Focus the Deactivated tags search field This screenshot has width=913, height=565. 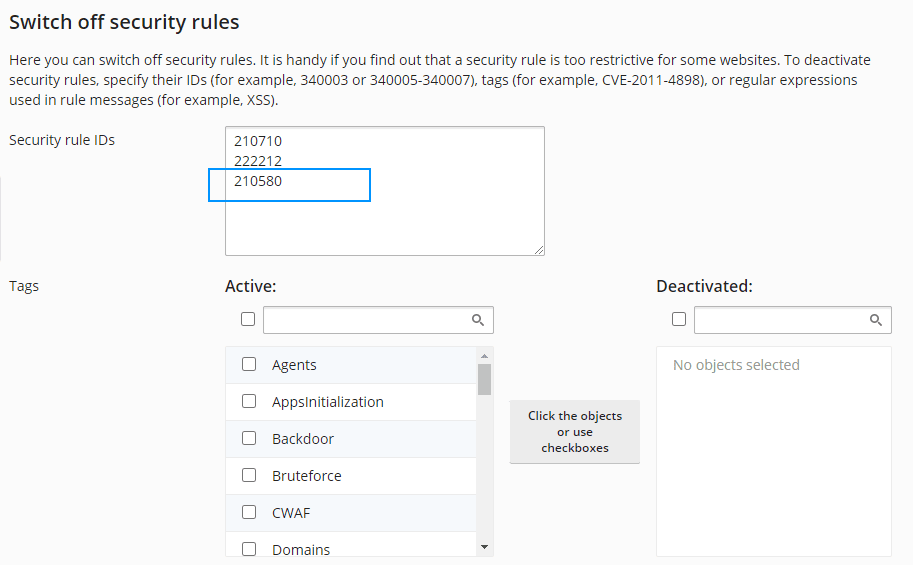780,320
